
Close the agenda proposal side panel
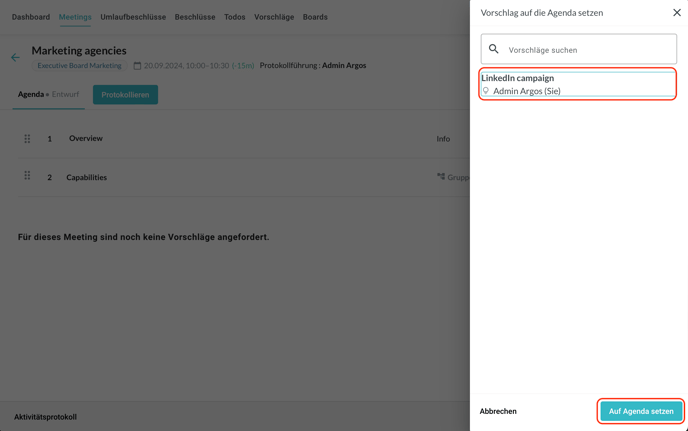[676, 13]
